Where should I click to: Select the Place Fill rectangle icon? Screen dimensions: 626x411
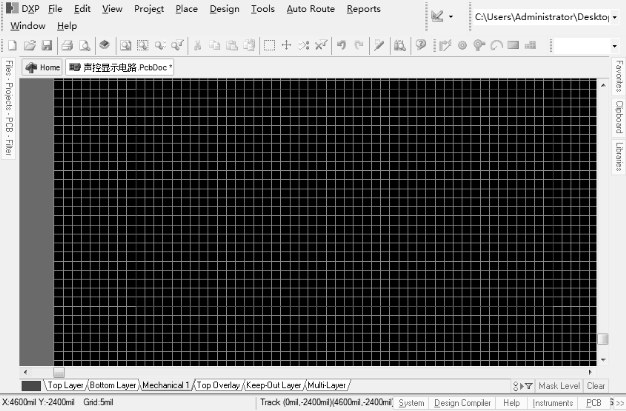[513, 45]
